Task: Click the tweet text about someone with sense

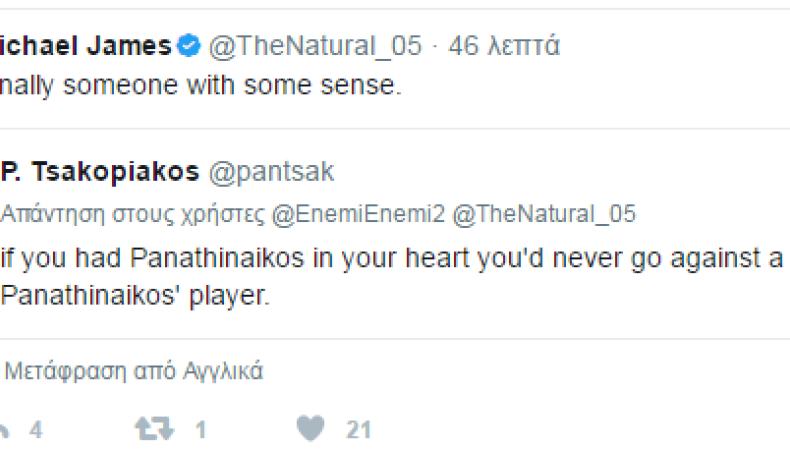Action: coord(200,86)
